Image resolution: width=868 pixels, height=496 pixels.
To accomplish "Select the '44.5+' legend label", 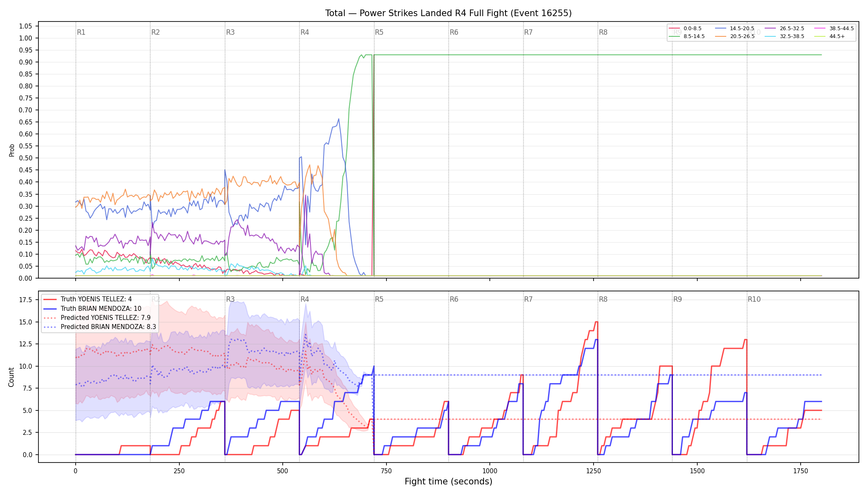I will [x=837, y=36].
